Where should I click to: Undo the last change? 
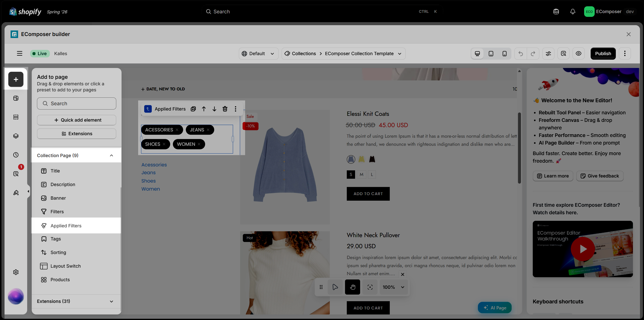tap(521, 53)
